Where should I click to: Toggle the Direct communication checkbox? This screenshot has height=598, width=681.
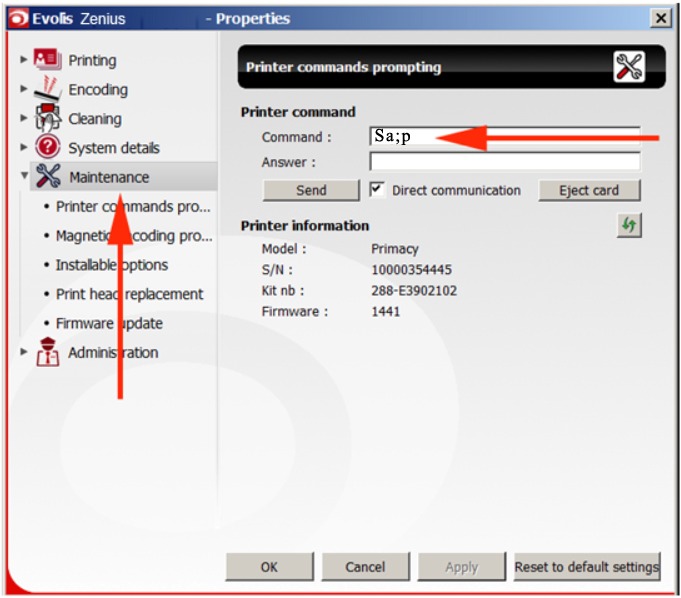click(x=377, y=190)
